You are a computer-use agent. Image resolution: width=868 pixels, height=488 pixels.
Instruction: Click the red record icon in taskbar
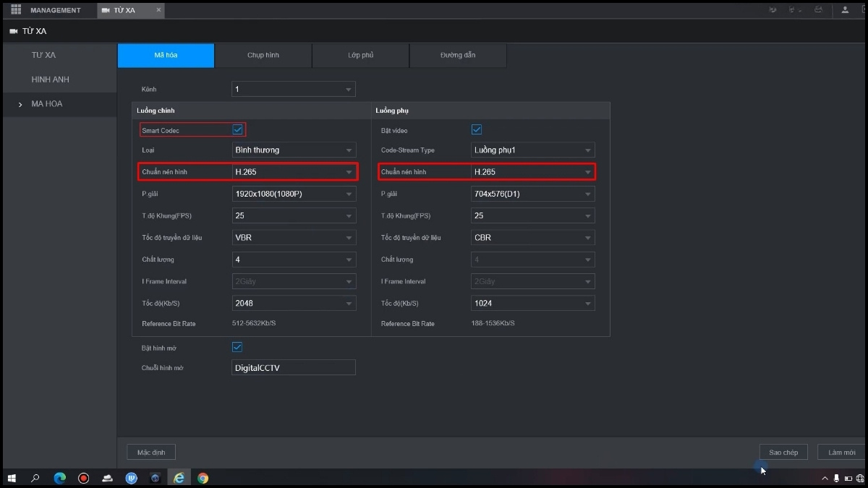click(83, 478)
